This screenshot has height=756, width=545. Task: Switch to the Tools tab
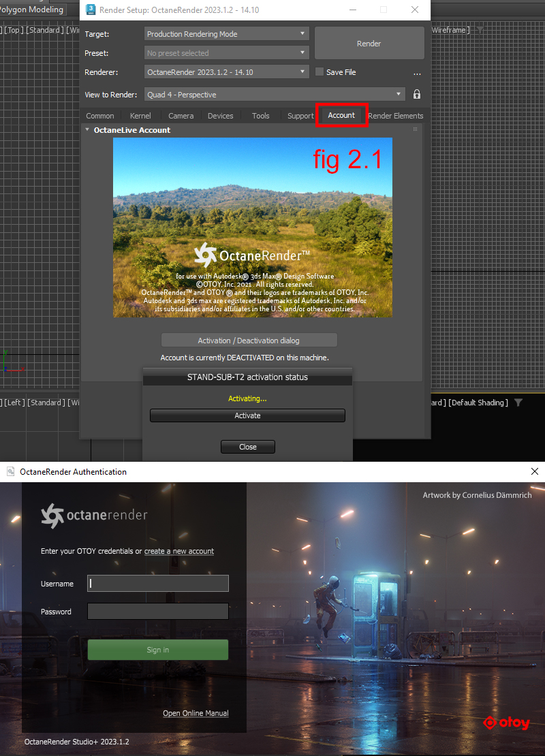[x=260, y=116]
